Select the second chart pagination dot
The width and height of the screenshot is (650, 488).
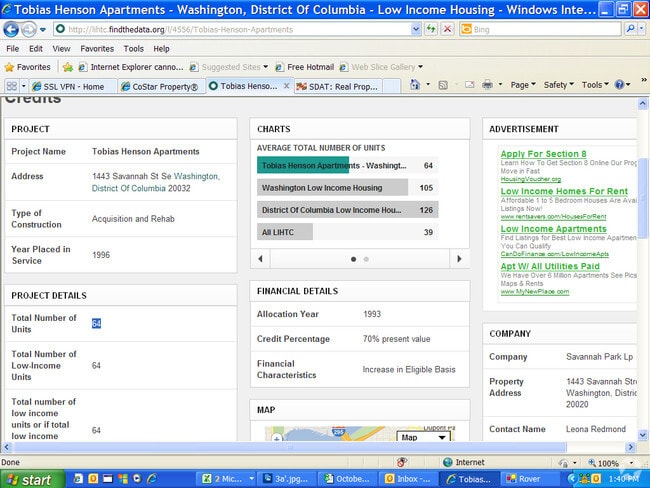tap(366, 258)
